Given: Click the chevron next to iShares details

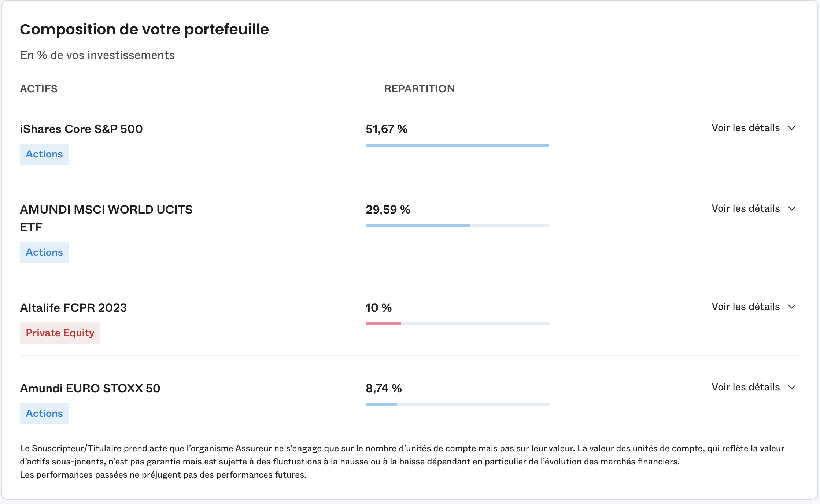Looking at the screenshot, I should 792,128.
